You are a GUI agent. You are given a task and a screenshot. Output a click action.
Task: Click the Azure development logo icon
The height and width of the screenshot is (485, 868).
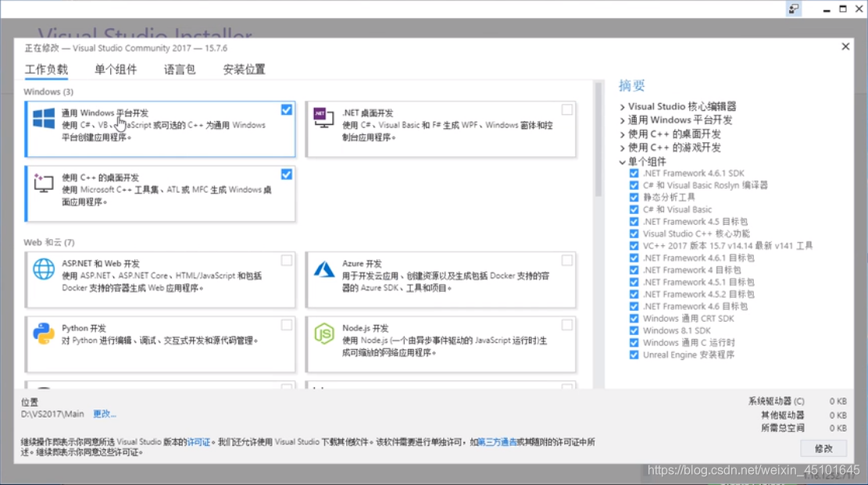[323, 269]
